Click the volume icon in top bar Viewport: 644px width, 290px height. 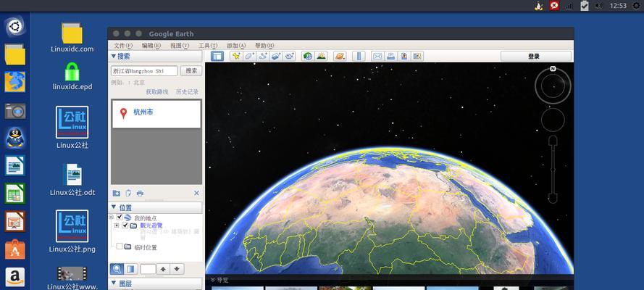[598, 6]
